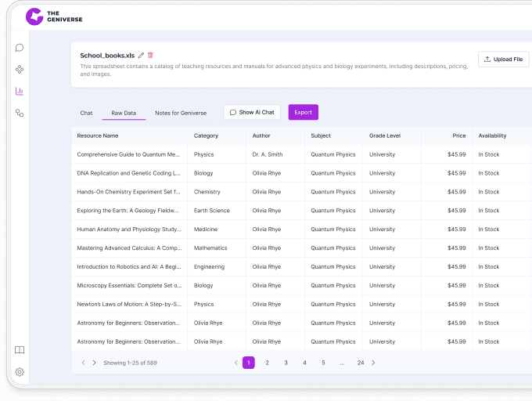
Task: Open the shapes icon in sidebar
Action: coord(20,114)
